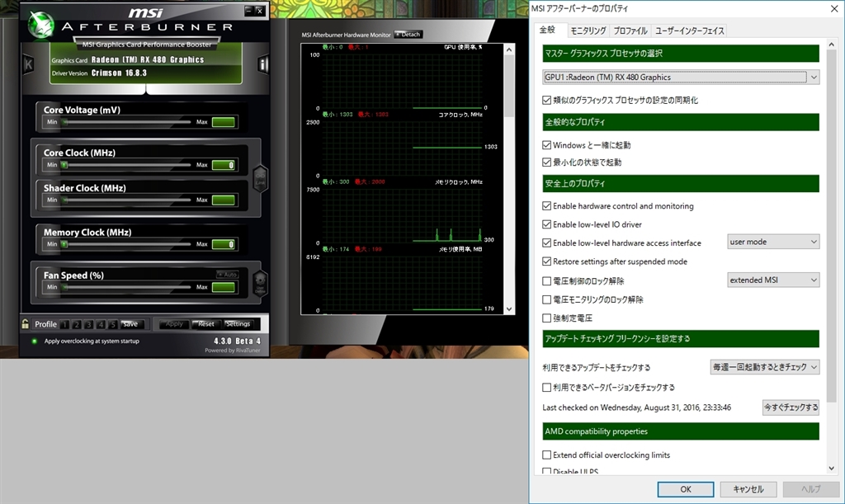This screenshot has height=504, width=845.
Task: Enable 電圧制御のロック解除 checkbox
Action: click(x=546, y=281)
